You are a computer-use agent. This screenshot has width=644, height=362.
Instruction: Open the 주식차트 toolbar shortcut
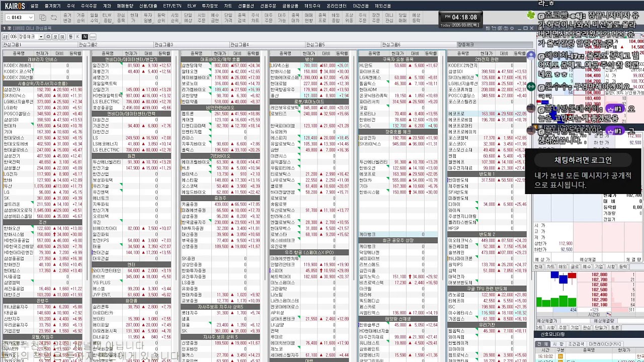(255, 18)
